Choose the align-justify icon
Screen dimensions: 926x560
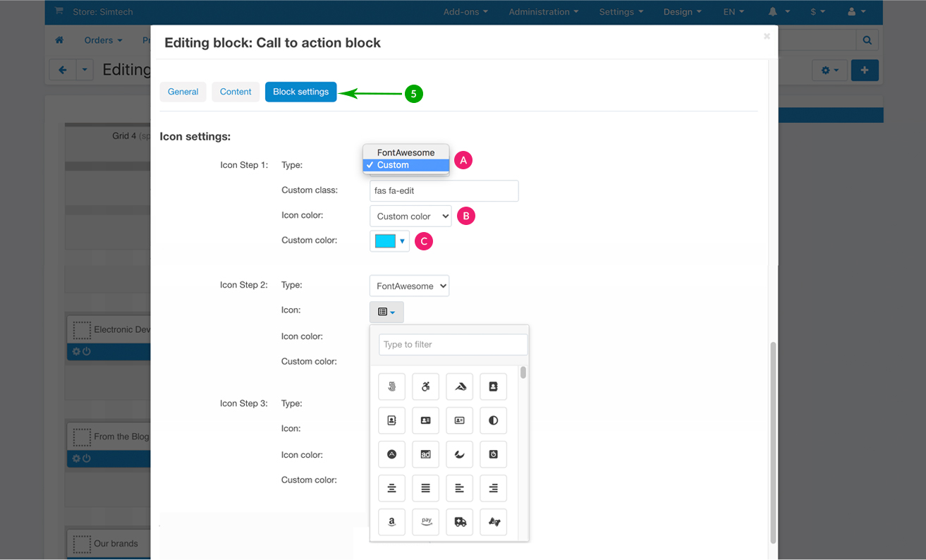425,488
